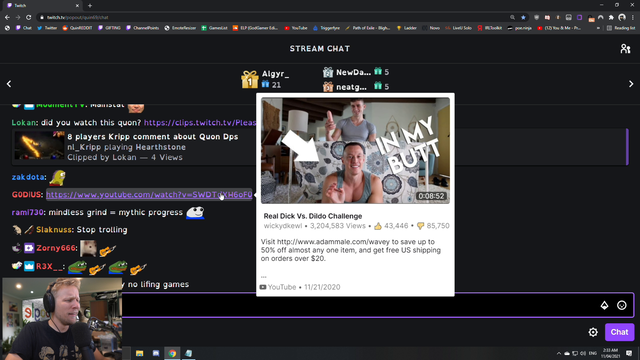Open a new browser tab
The image size is (640, 360).
(90, 6)
